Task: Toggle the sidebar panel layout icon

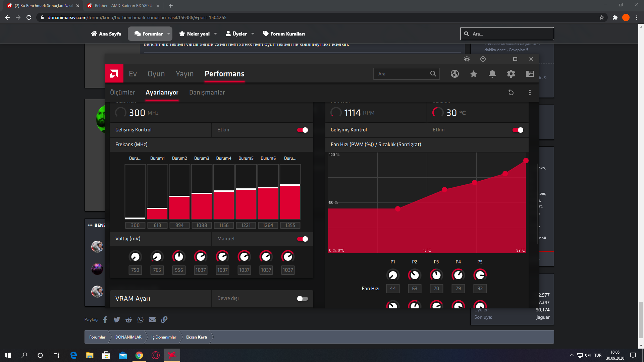Action: click(x=530, y=74)
